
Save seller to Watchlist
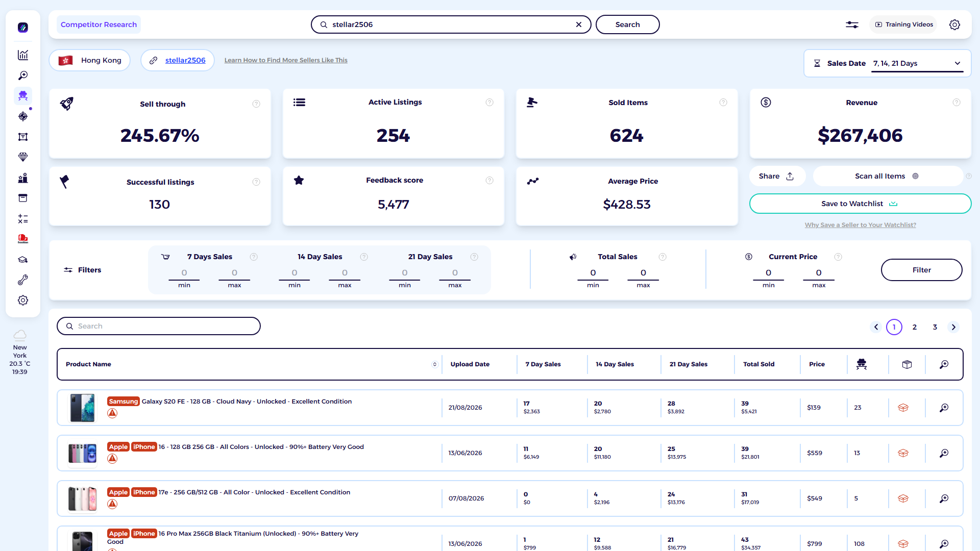pyautogui.click(x=860, y=204)
